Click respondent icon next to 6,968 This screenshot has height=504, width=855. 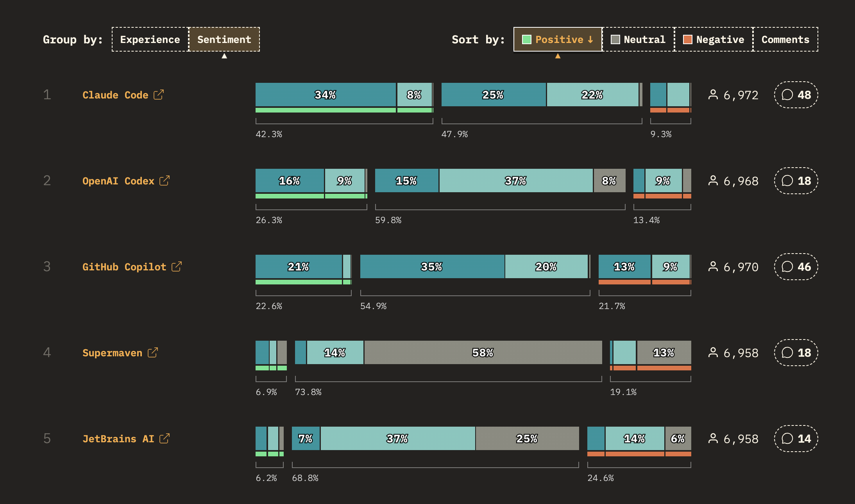point(713,181)
